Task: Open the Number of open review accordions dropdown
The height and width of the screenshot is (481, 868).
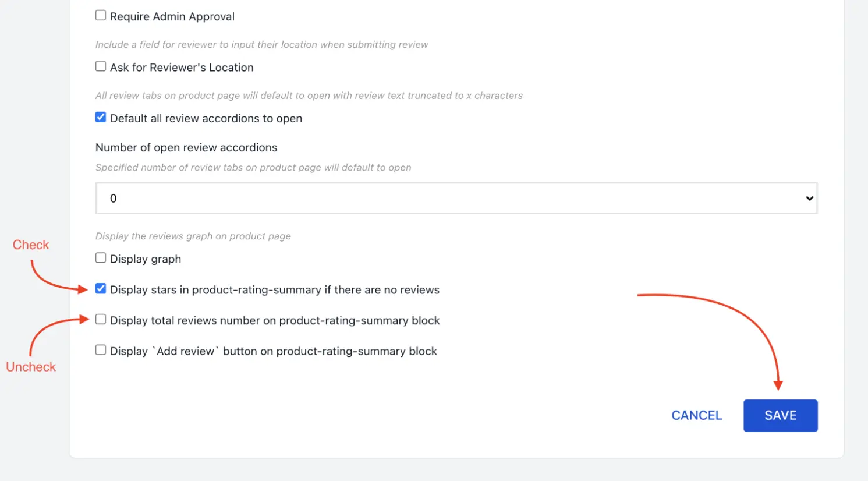Action: pyautogui.click(x=456, y=198)
